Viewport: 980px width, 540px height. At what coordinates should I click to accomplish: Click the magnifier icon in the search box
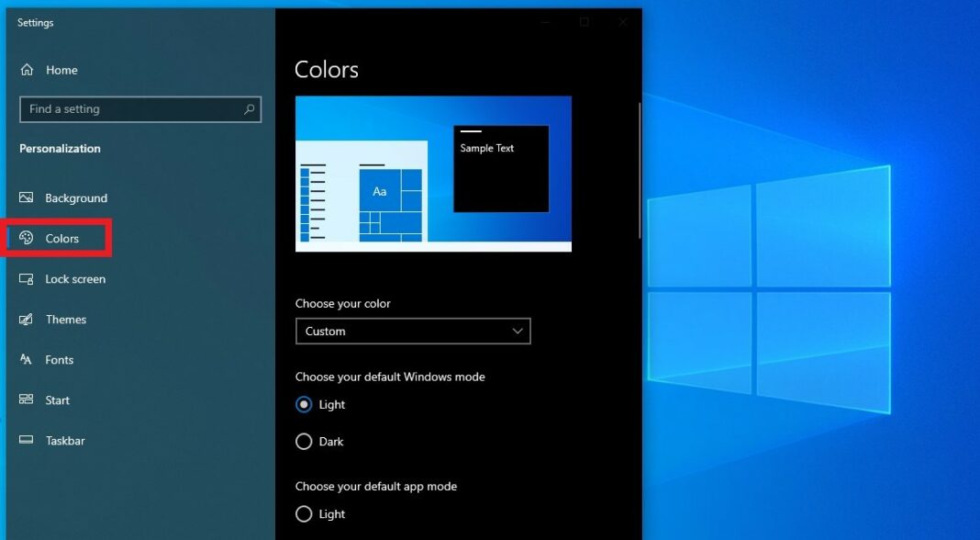(x=249, y=108)
